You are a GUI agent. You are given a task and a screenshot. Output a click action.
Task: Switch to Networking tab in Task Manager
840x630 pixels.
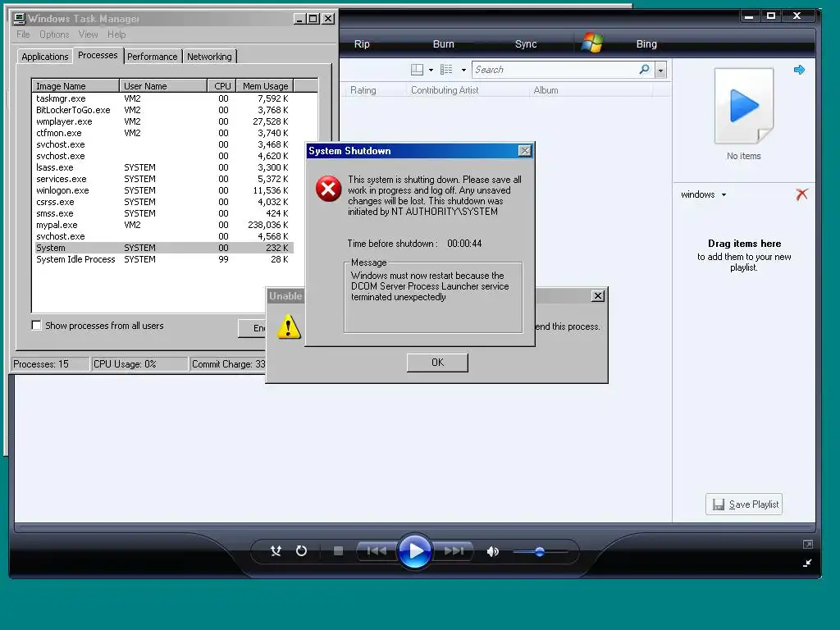pos(209,57)
